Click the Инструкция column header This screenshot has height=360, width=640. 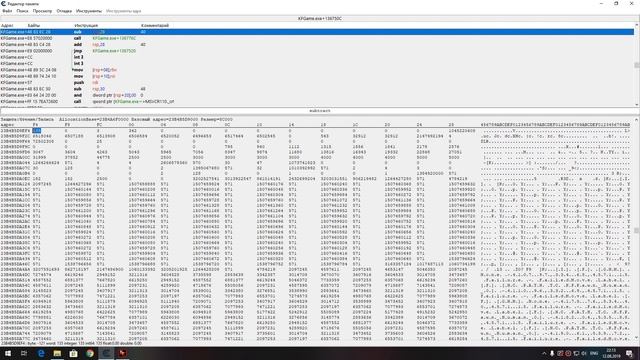pyautogui.click(x=86, y=25)
